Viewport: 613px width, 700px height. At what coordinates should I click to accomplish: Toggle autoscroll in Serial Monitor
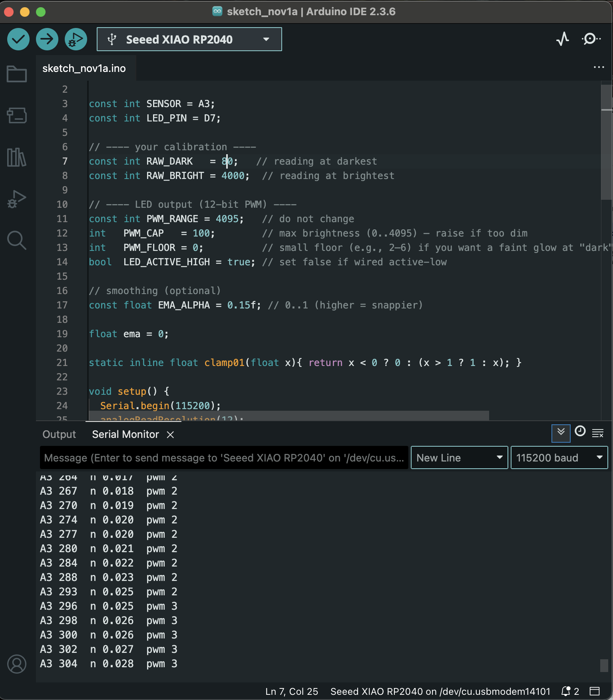pyautogui.click(x=561, y=433)
